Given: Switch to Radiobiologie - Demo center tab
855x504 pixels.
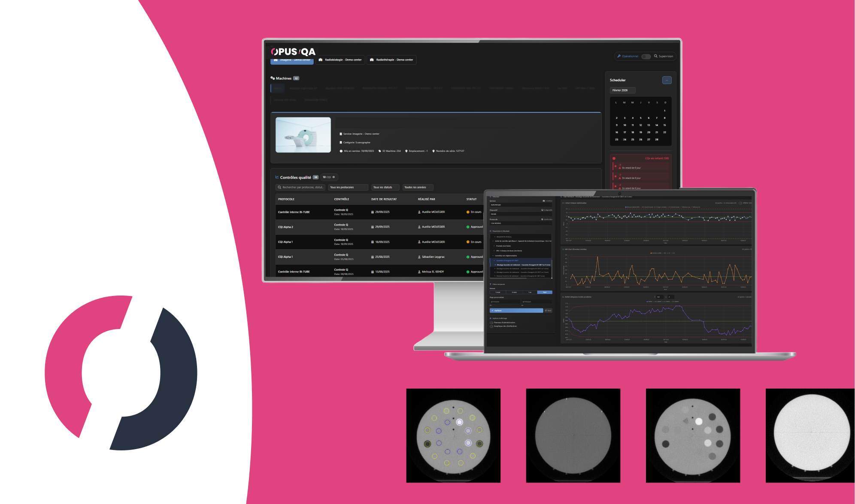Looking at the screenshot, I should tap(340, 60).
